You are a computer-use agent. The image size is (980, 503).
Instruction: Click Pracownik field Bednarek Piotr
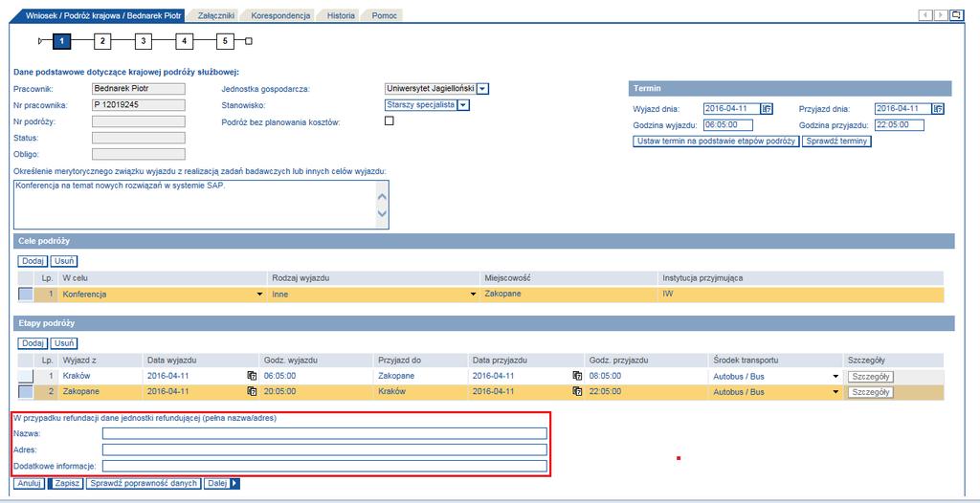139,89
